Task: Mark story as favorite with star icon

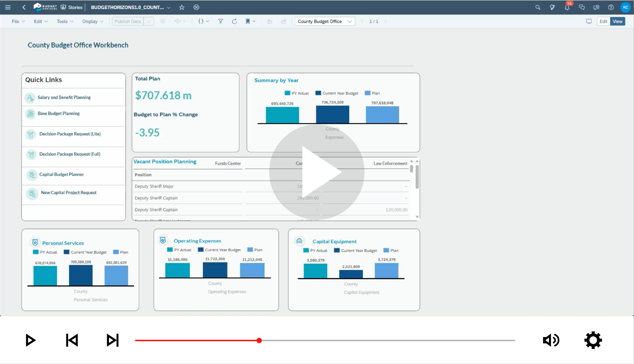Action: [182, 7]
